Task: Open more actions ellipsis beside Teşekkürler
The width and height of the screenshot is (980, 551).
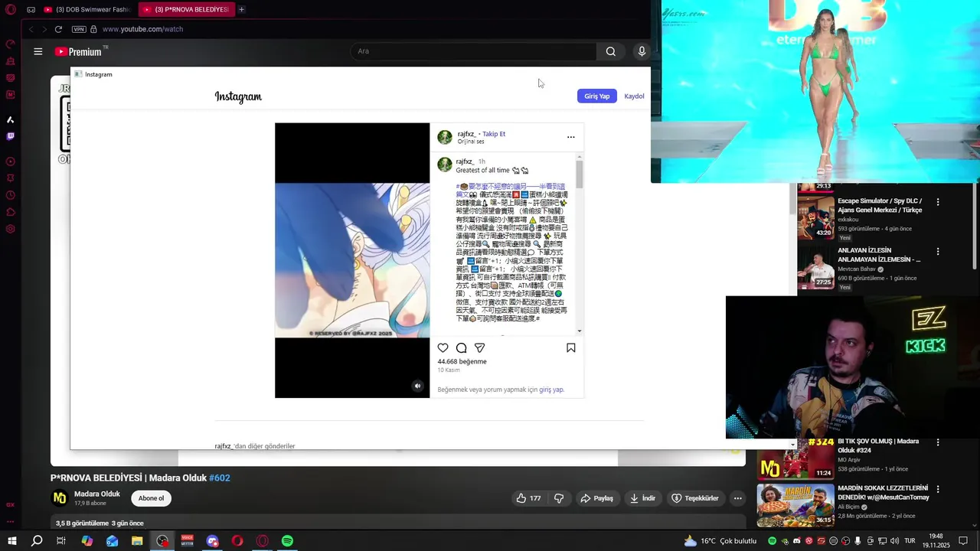Action: (x=737, y=498)
